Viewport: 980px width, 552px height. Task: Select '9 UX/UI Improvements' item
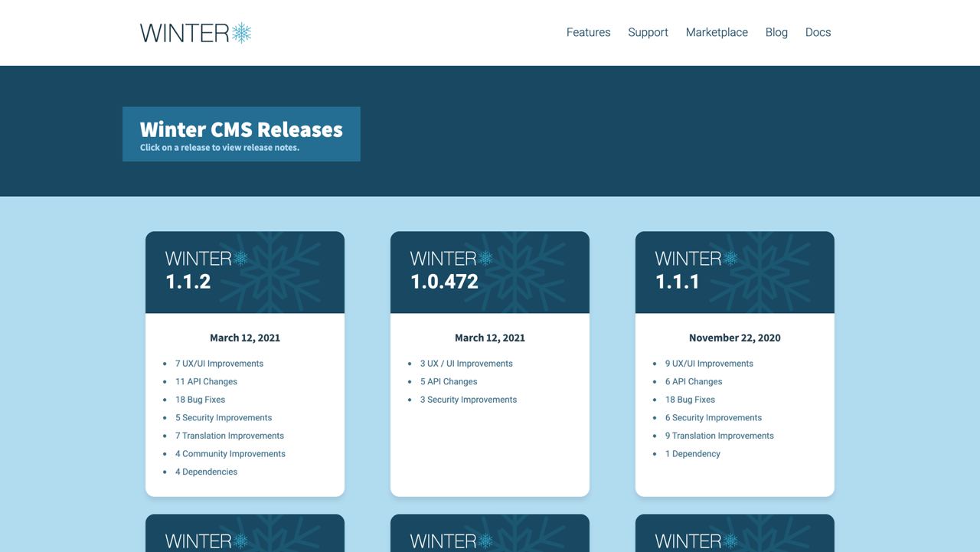click(709, 364)
